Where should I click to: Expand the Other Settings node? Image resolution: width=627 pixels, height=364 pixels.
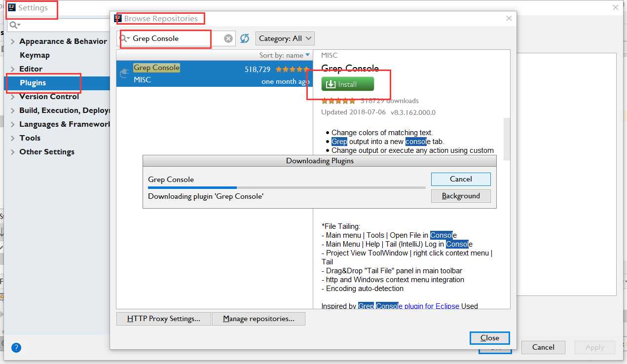click(x=13, y=152)
